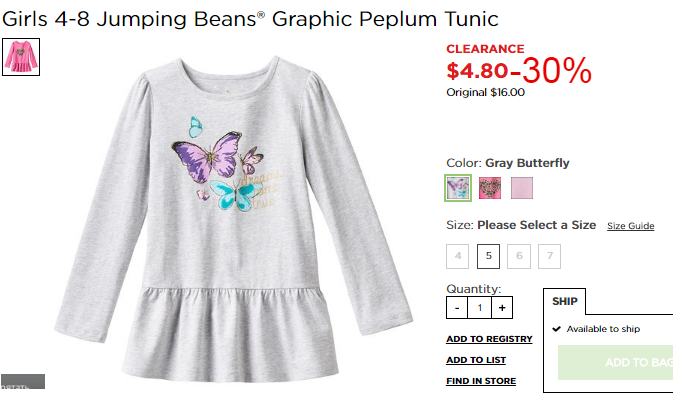Image resolution: width=673 pixels, height=393 pixels.
Task: Open the Size Guide link
Action: pos(631,226)
